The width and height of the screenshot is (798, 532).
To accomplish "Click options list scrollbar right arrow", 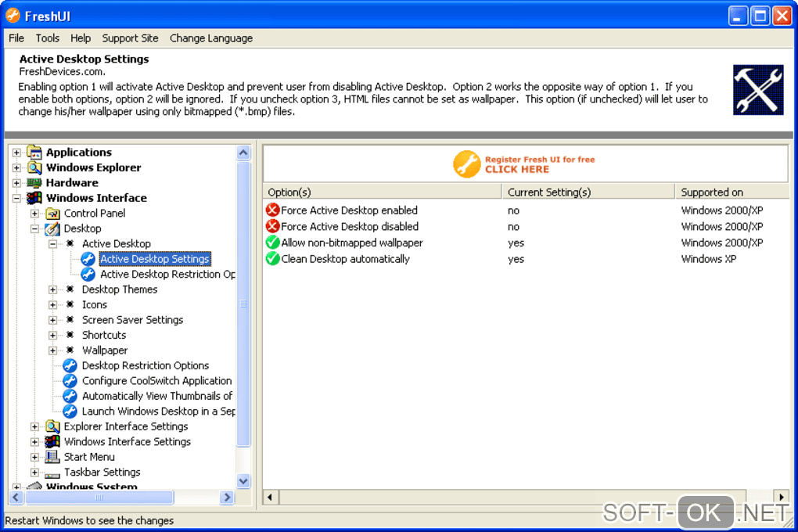I will click(782, 498).
